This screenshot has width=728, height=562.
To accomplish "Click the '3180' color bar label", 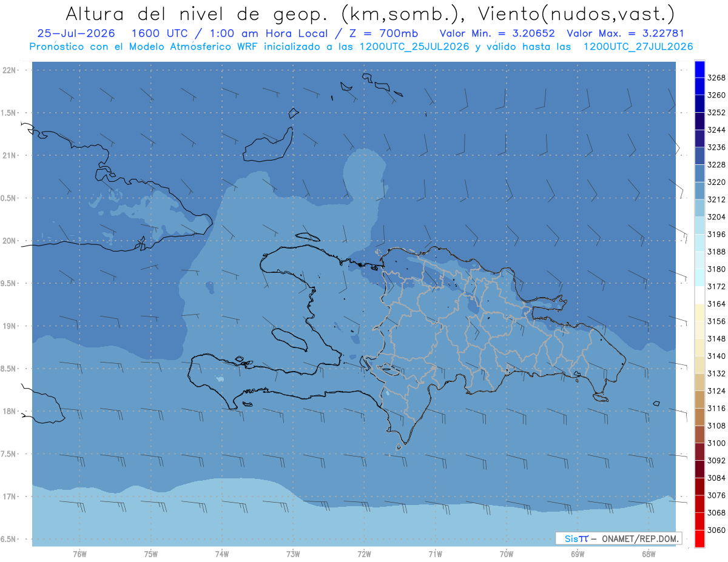I will click(x=716, y=269).
